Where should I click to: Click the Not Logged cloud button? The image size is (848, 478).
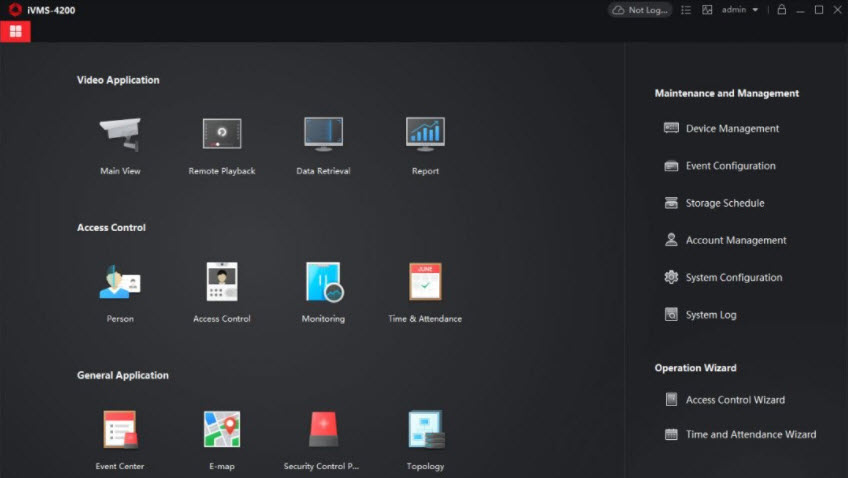pos(640,10)
